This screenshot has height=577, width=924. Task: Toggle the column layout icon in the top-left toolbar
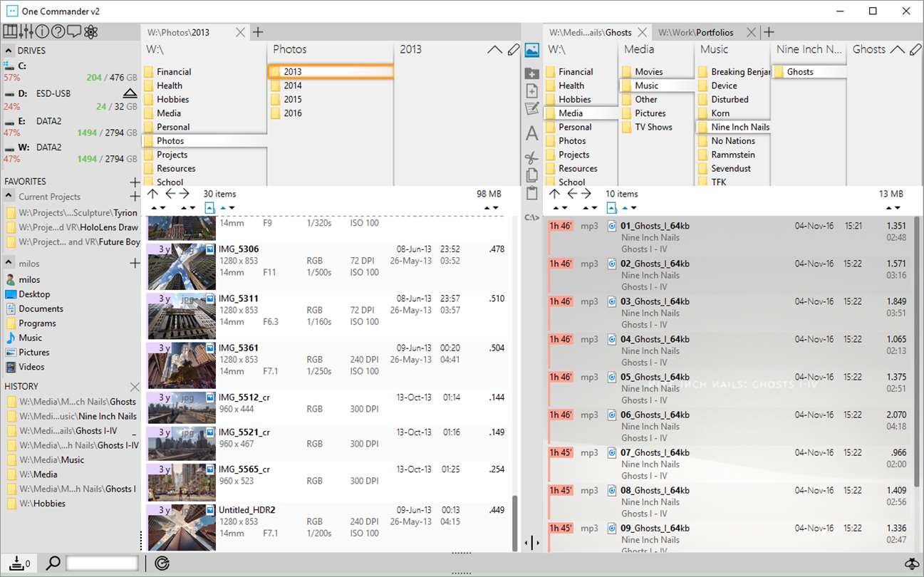(10, 31)
